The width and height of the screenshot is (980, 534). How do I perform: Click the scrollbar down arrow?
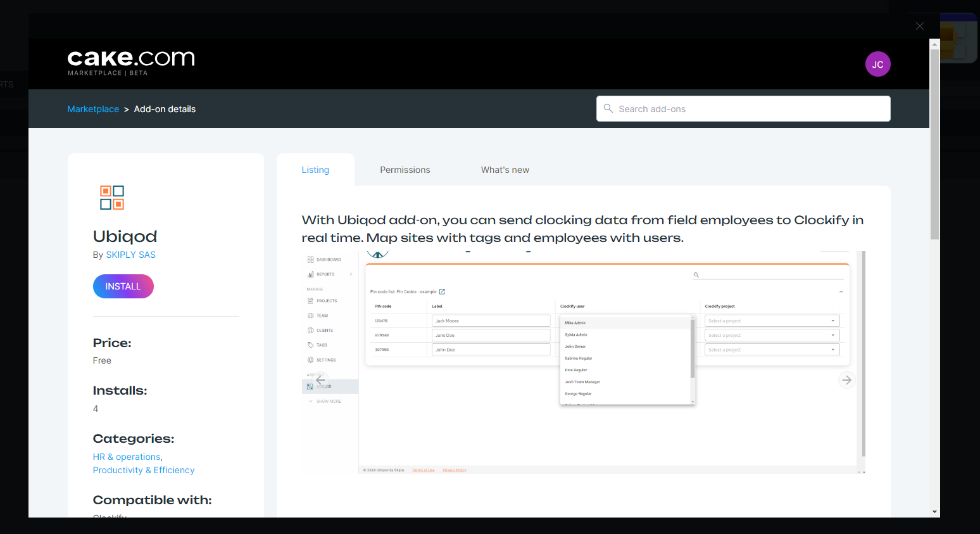934,512
